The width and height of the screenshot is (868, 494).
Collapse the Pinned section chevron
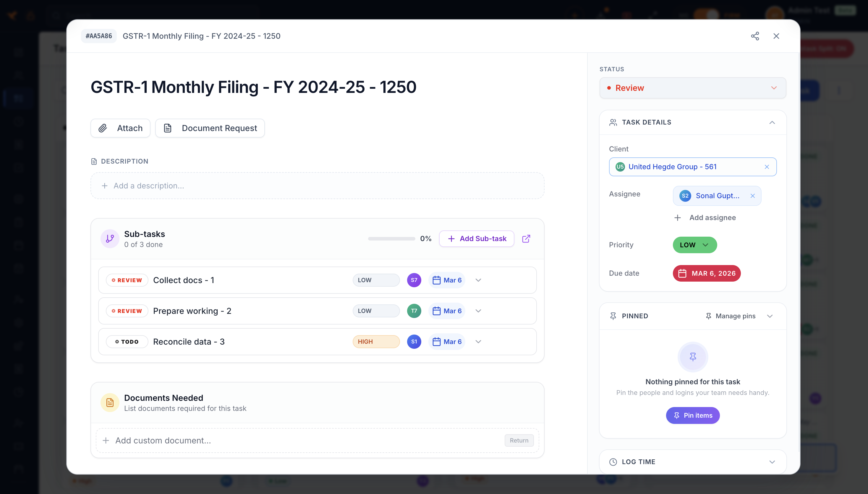[770, 316]
